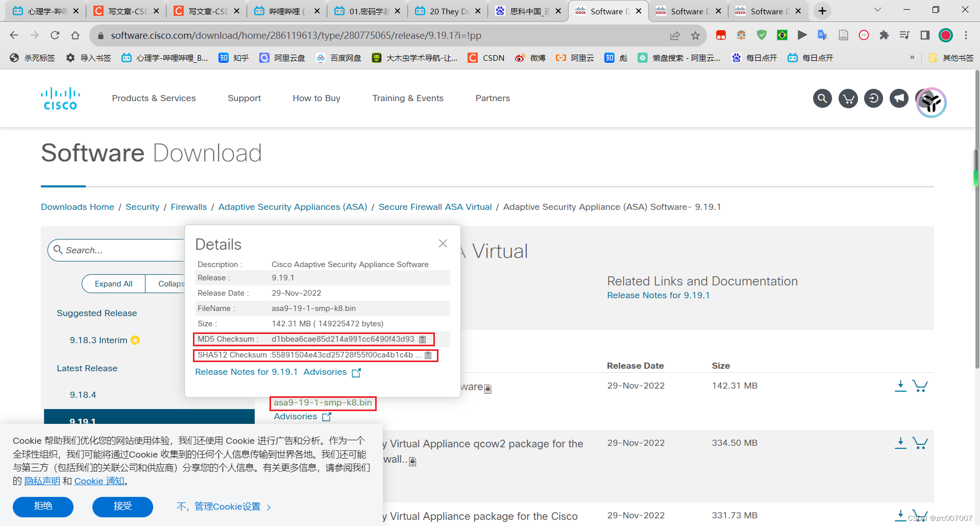
Task: Open the Cookie 通知 link
Action: [x=99, y=481]
